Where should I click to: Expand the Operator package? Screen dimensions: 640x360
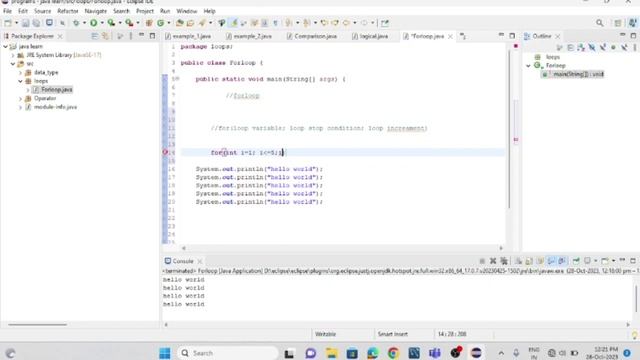[20, 98]
